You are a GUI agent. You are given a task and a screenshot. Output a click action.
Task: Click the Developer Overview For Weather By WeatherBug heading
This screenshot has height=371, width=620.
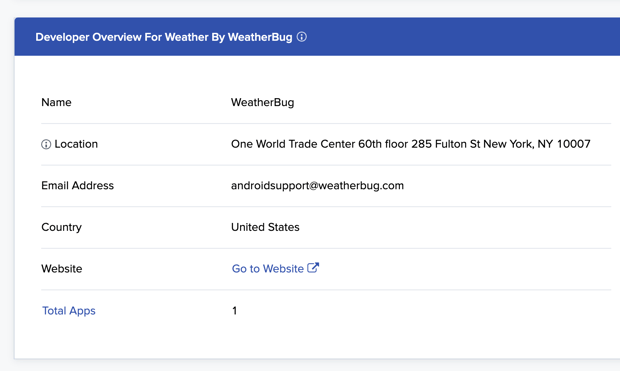click(x=164, y=37)
